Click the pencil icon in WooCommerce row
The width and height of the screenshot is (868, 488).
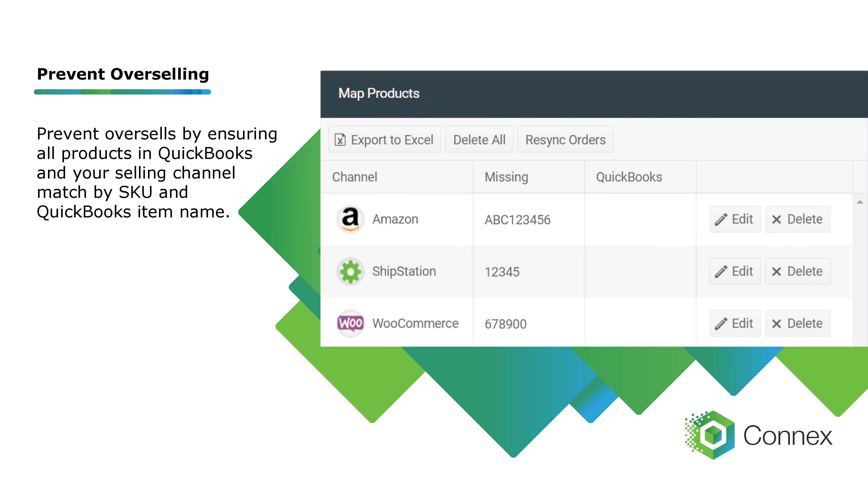click(x=720, y=324)
